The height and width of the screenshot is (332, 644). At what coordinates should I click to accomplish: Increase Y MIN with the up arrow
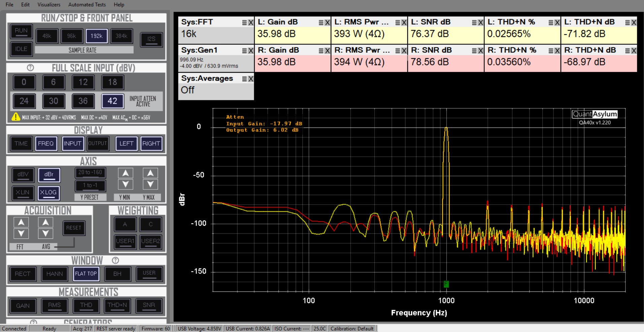(125, 173)
